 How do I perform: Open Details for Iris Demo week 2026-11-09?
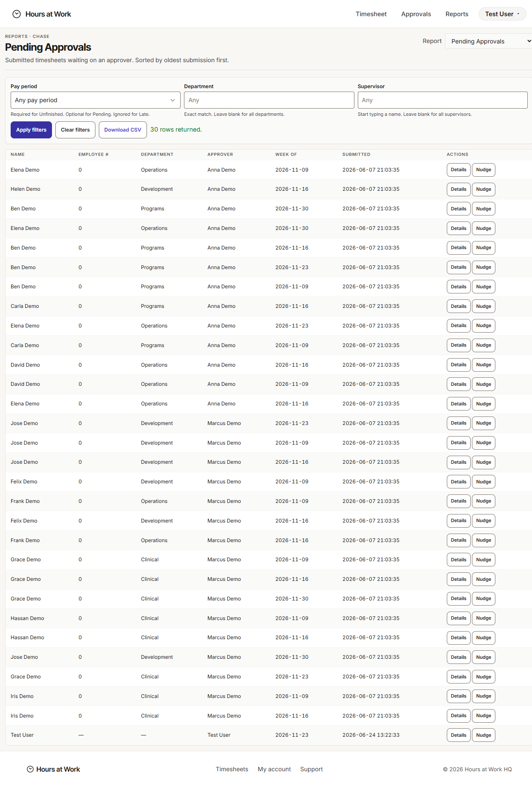[458, 696]
